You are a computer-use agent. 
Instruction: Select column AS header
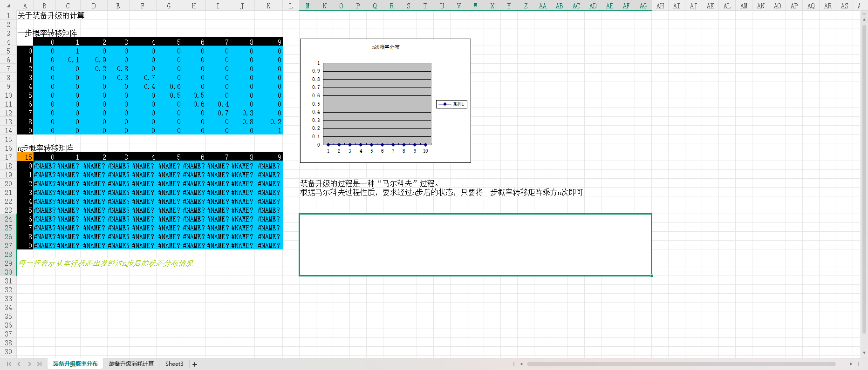pyautogui.click(x=844, y=6)
